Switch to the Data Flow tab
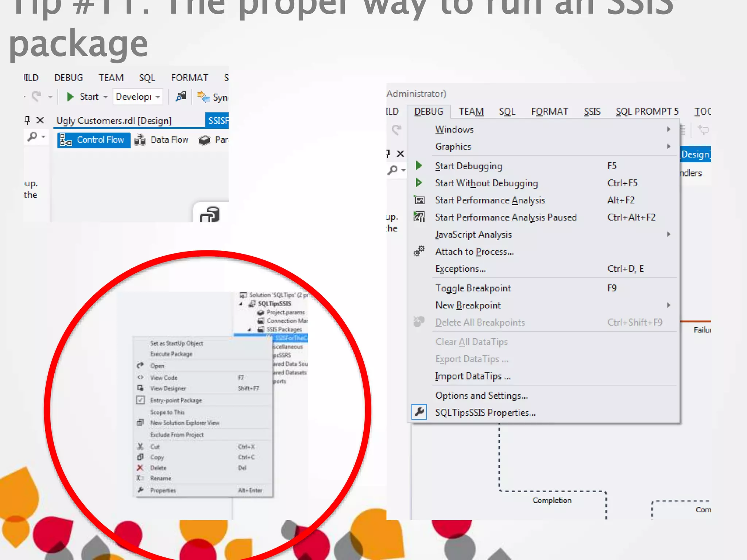Image resolution: width=747 pixels, height=560 pixels. coord(162,140)
